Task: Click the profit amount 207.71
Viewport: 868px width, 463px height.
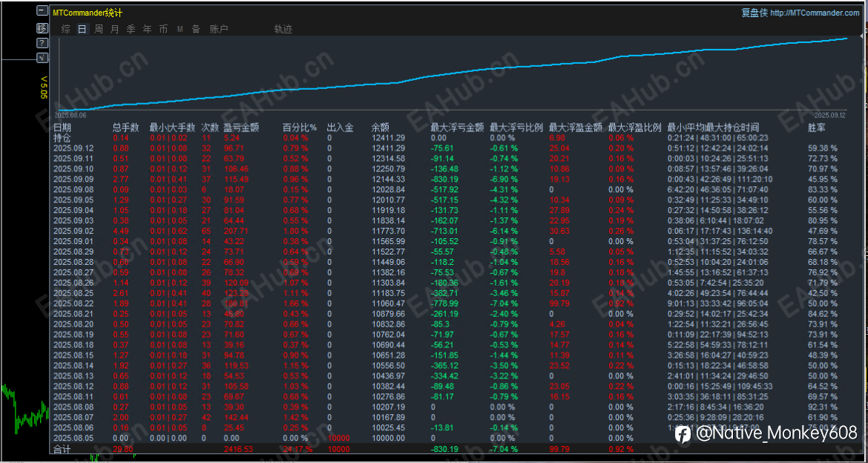Action: coord(235,231)
